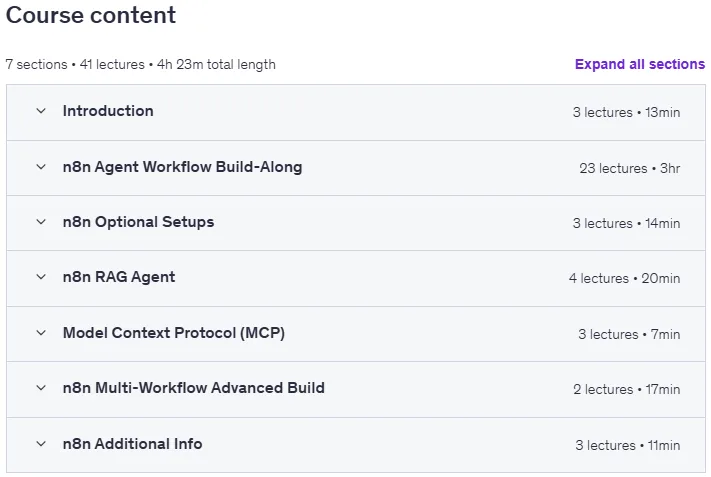This screenshot has width=711, height=477.
Task: Select the n8n Additional Info title
Action: [132, 443]
